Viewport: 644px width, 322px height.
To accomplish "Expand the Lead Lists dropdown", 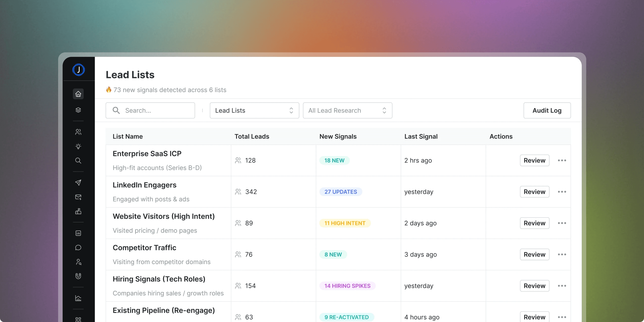I will click(254, 111).
